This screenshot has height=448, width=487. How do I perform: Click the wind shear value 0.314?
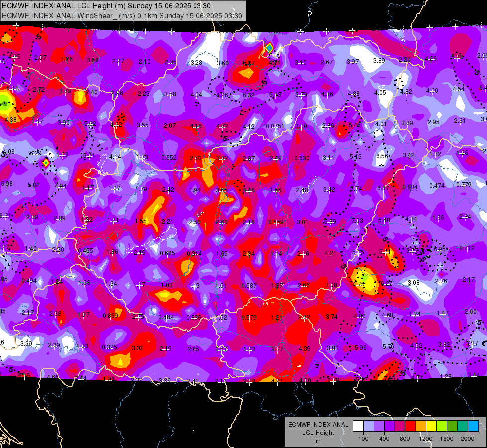click(194, 254)
